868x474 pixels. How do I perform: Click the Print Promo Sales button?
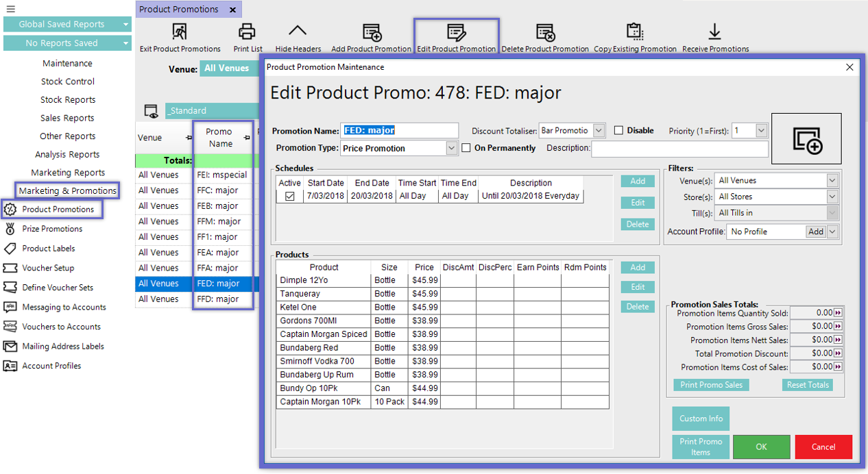pyautogui.click(x=711, y=385)
